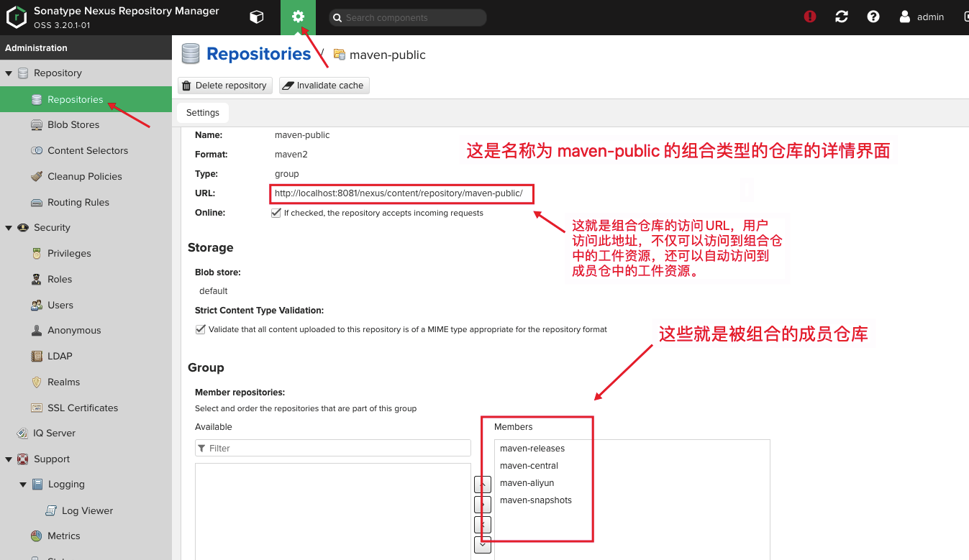
Task: Click the IQ Server icon
Action: click(x=22, y=433)
